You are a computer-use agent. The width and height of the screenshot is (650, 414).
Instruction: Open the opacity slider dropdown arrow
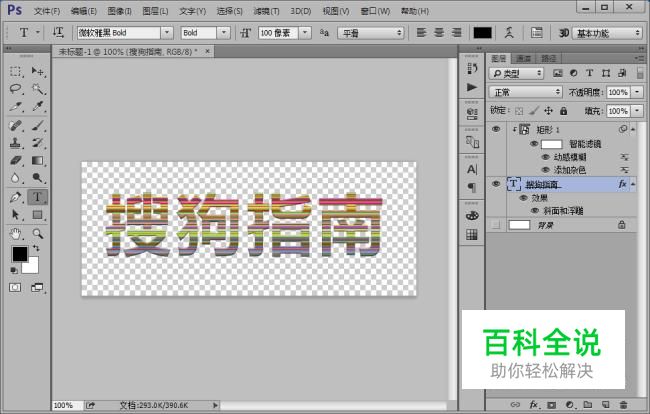638,92
